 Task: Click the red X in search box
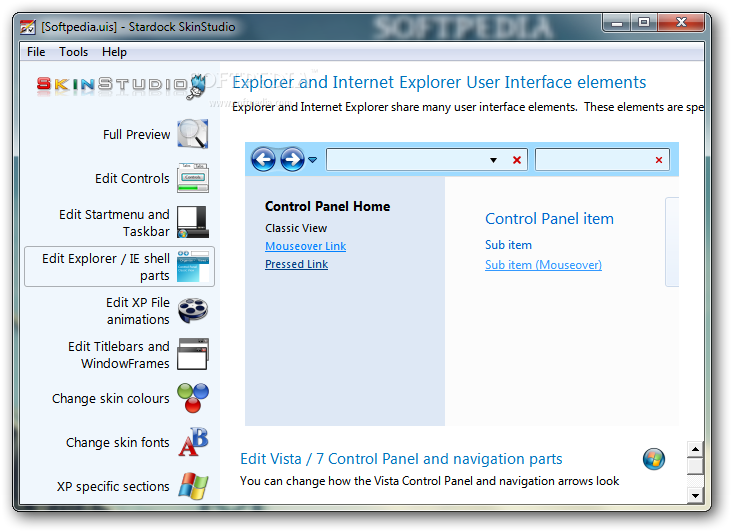pos(659,160)
